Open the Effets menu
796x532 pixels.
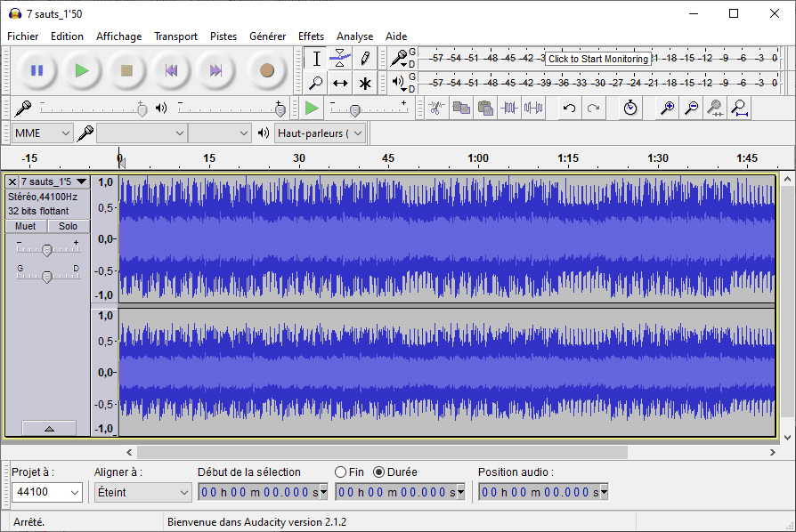pyautogui.click(x=311, y=36)
